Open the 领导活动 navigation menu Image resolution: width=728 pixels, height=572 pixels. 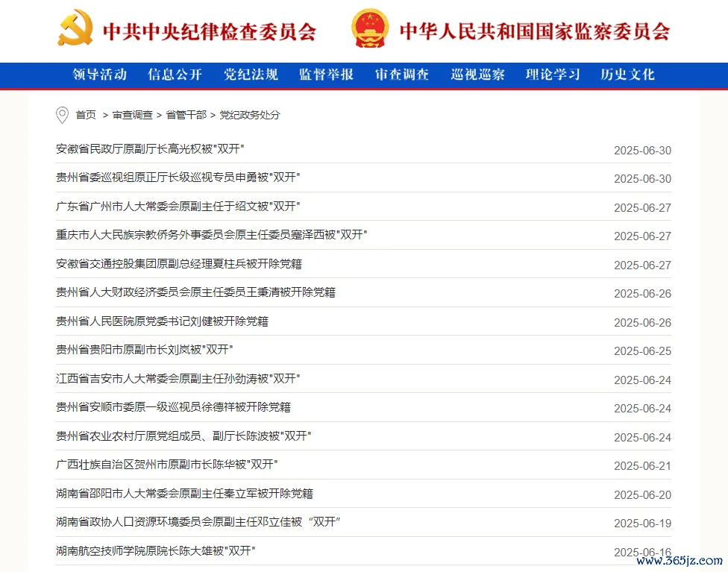coord(100,75)
